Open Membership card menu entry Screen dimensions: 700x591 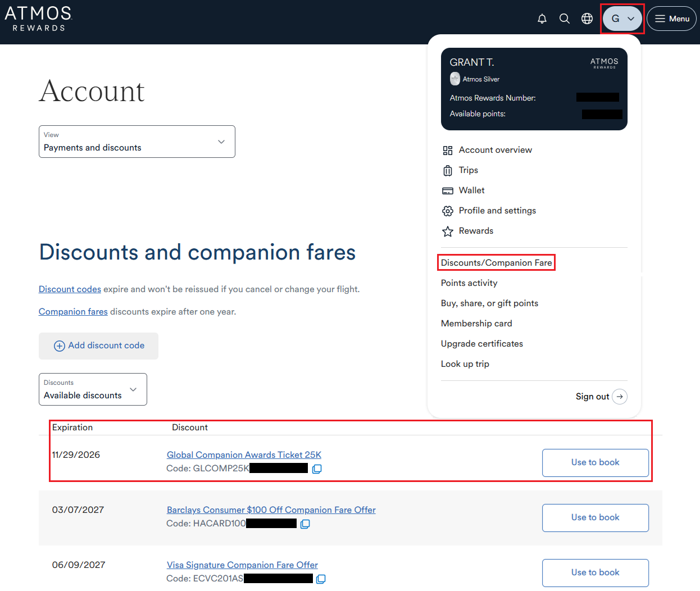click(x=476, y=324)
